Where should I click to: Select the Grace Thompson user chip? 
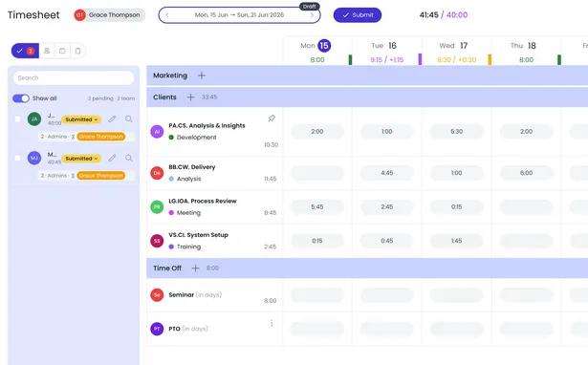tap(110, 15)
